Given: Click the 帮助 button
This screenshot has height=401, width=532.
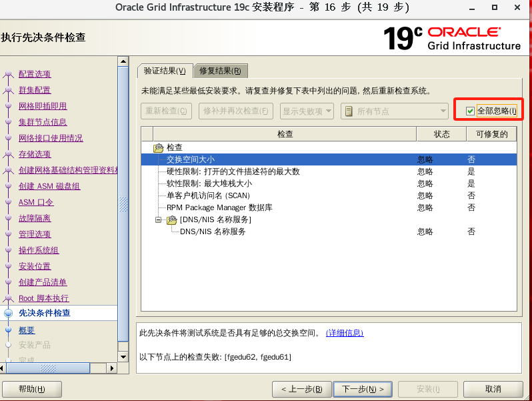Looking at the screenshot, I should (x=32, y=389).
